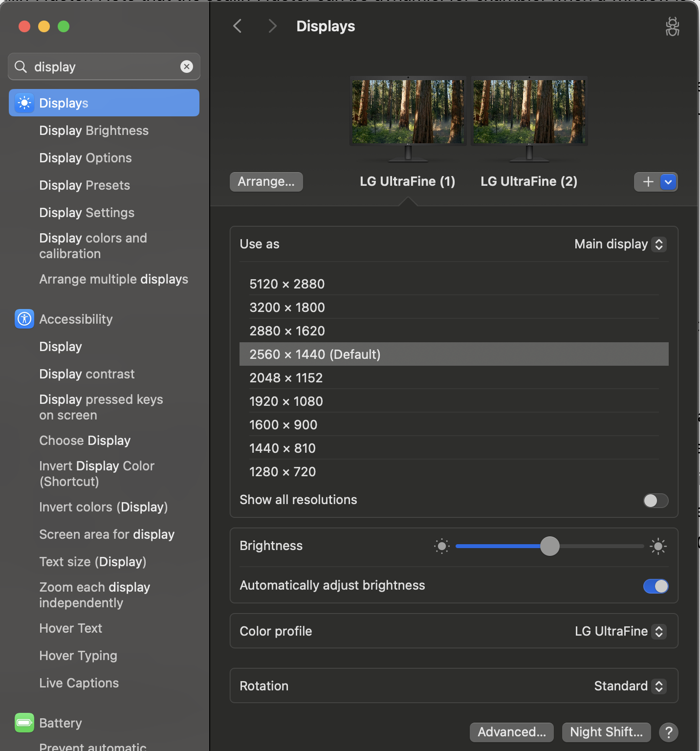700x751 pixels.
Task: Click the Arrange... button
Action: click(266, 182)
